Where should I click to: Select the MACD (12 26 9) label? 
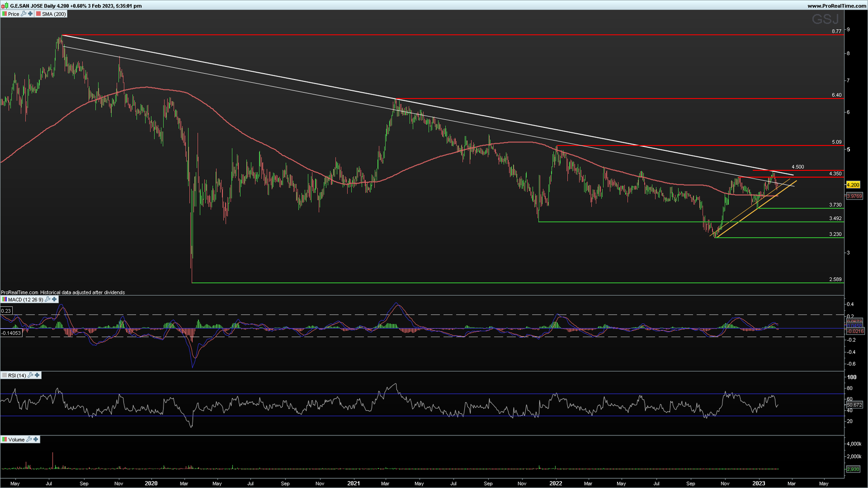pyautogui.click(x=25, y=300)
